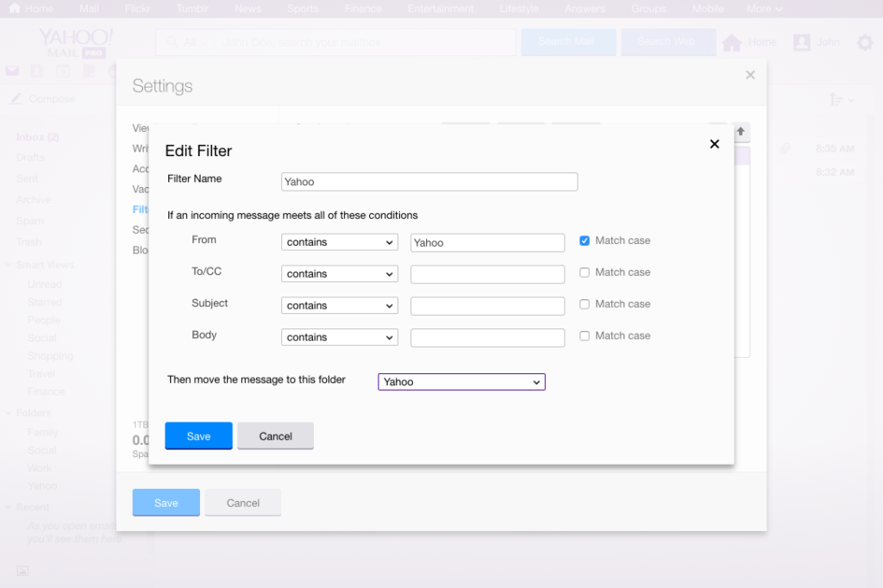883x588 pixels.
Task: Tick Match case for the Body condition
Action: pos(585,336)
